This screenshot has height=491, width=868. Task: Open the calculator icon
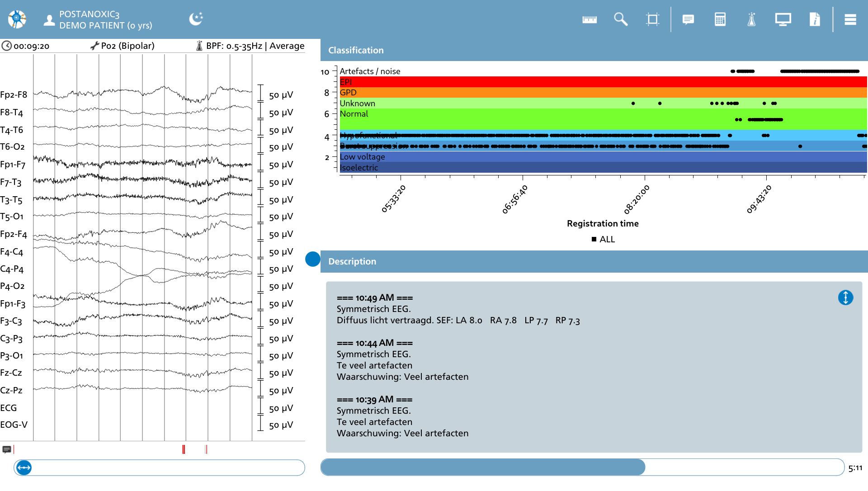(x=720, y=19)
